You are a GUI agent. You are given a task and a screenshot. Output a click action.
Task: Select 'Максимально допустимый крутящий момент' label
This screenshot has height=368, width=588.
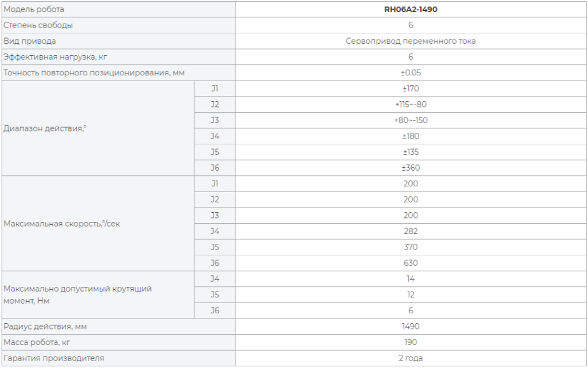pyautogui.click(x=78, y=295)
